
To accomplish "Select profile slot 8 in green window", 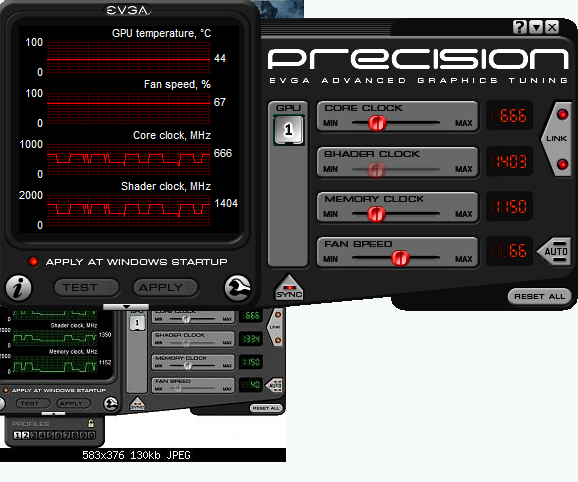I will click(x=75, y=435).
